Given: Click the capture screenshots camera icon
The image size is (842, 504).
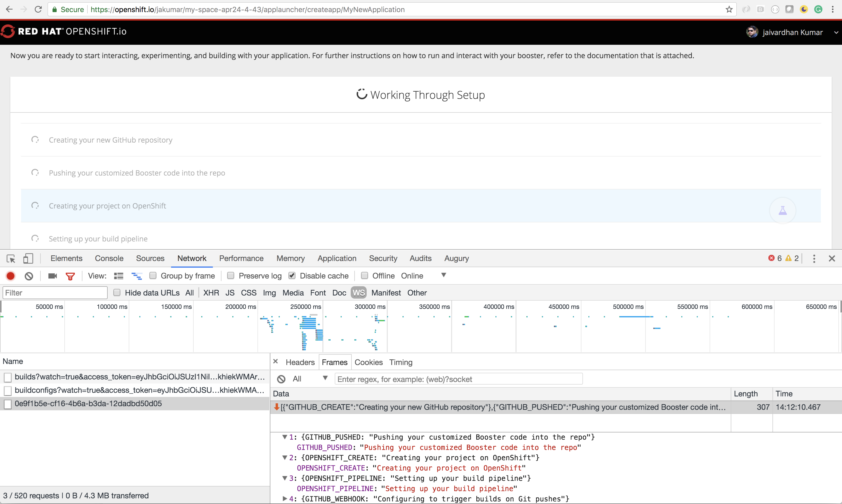Looking at the screenshot, I should pos(53,276).
